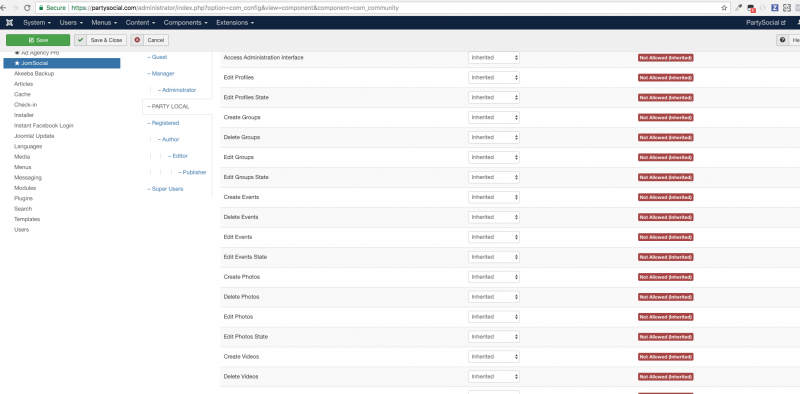The image size is (800, 394).
Task: Open the Extensions menu
Action: pos(235,22)
